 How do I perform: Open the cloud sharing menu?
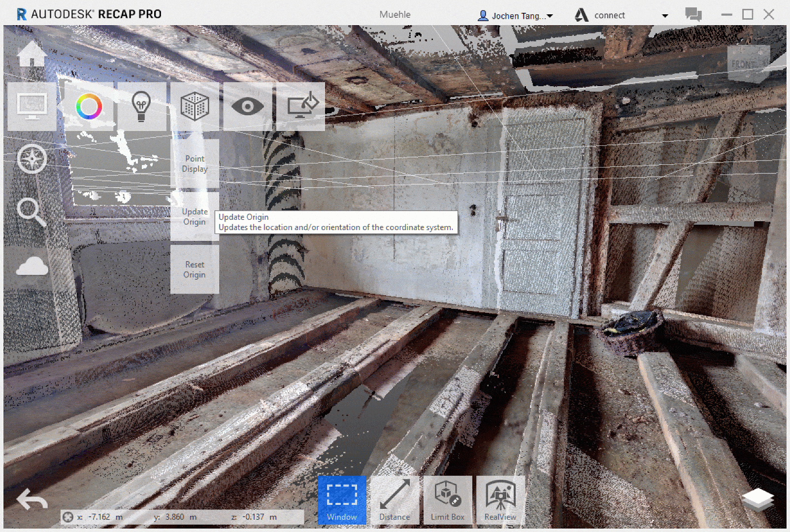click(x=32, y=266)
